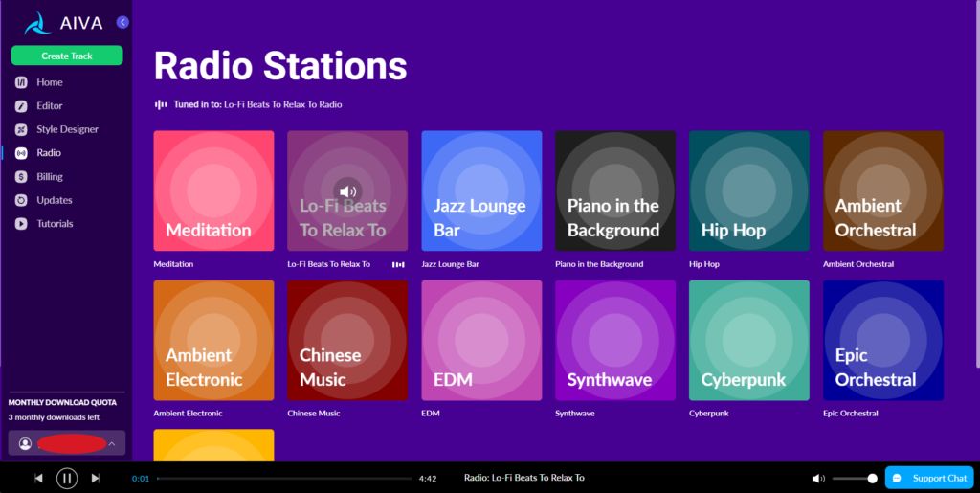Select the Style Designer icon
The width and height of the screenshot is (980, 493).
pyautogui.click(x=21, y=129)
